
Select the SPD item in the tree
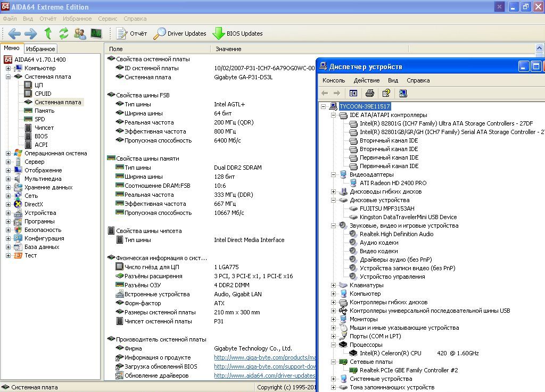coord(40,119)
